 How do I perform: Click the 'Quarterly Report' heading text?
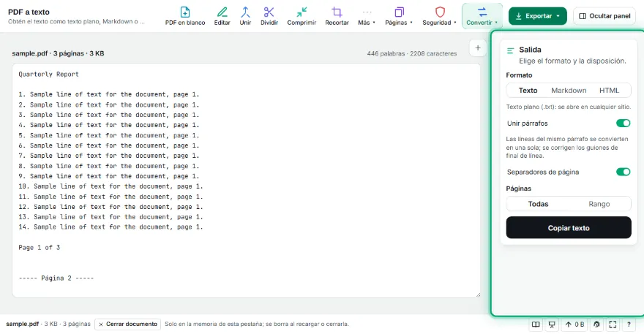click(x=48, y=75)
